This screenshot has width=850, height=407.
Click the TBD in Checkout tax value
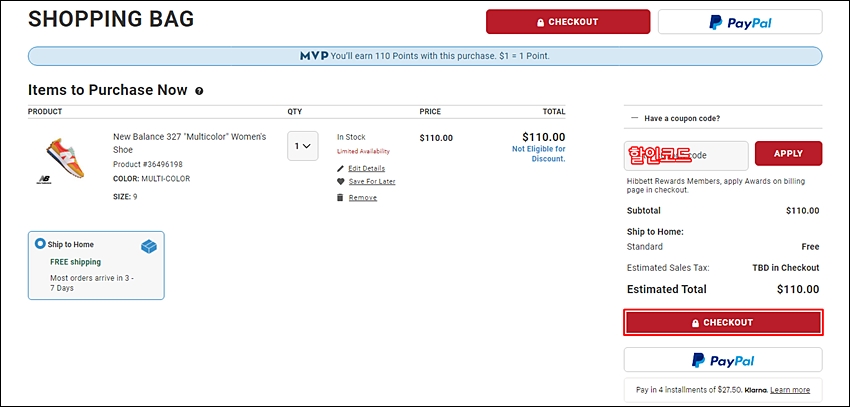(785, 268)
